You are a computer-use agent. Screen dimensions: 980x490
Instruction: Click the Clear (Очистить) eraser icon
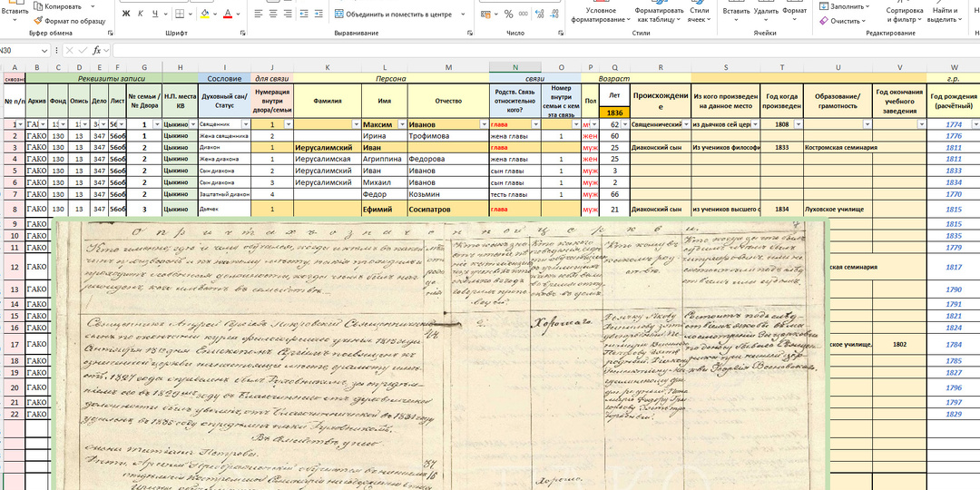coord(823,21)
